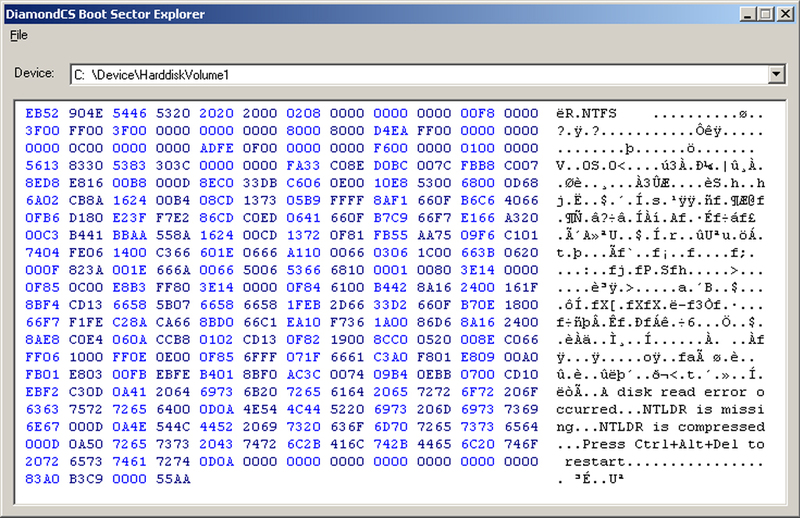Image resolution: width=800 pixels, height=518 pixels.
Task: Click the 'ccurred...NTLDR is missi' ASCII line
Action: pyautogui.click(x=659, y=409)
